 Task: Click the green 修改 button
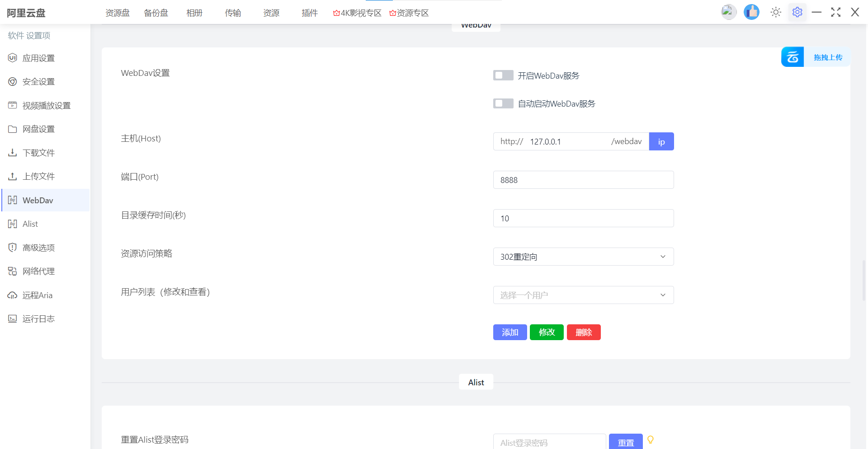coord(547,332)
